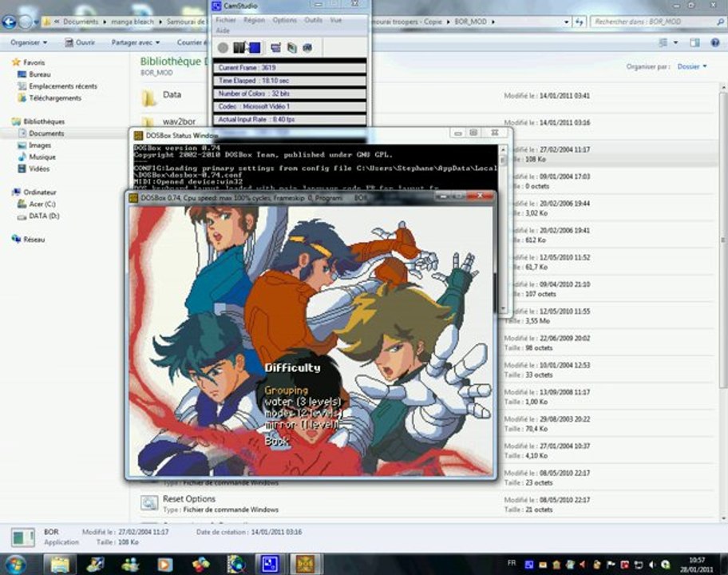
Task: Open the Options menu in CamStudio
Action: point(285,20)
